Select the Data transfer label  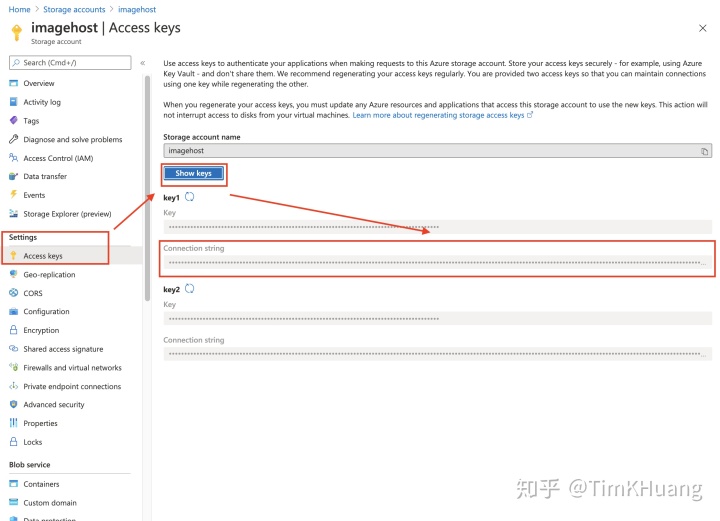(x=45, y=176)
